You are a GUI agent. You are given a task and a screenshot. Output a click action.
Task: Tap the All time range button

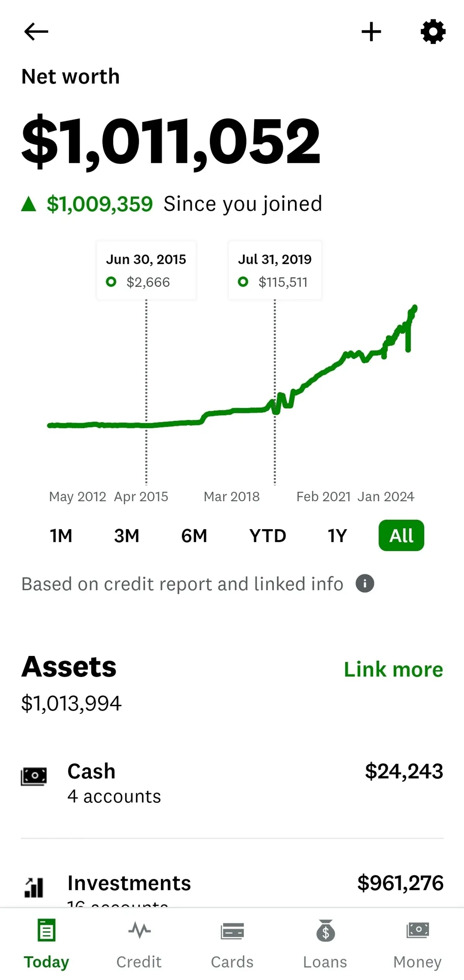[x=401, y=536]
